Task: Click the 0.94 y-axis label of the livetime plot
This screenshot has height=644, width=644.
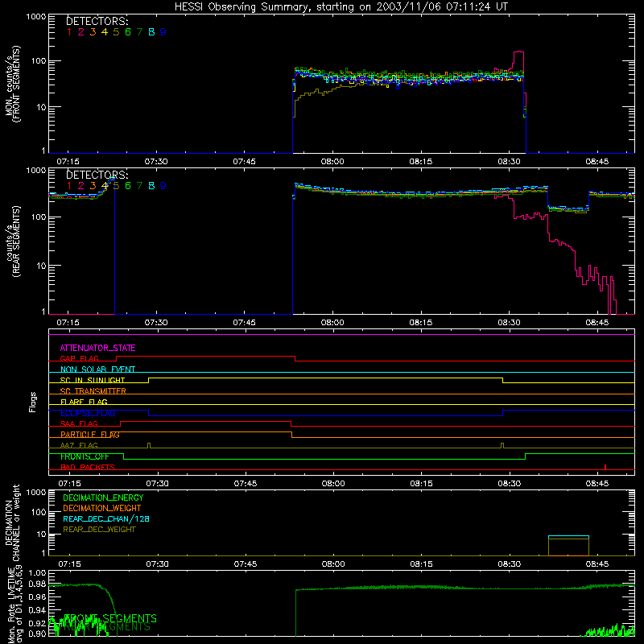Action: click(38, 610)
